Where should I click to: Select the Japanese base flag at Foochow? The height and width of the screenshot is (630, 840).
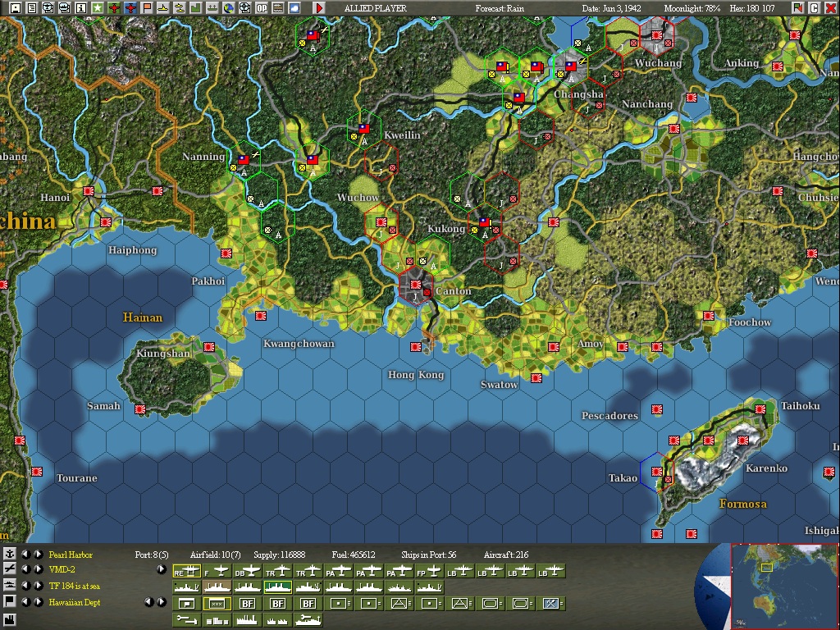coord(709,316)
